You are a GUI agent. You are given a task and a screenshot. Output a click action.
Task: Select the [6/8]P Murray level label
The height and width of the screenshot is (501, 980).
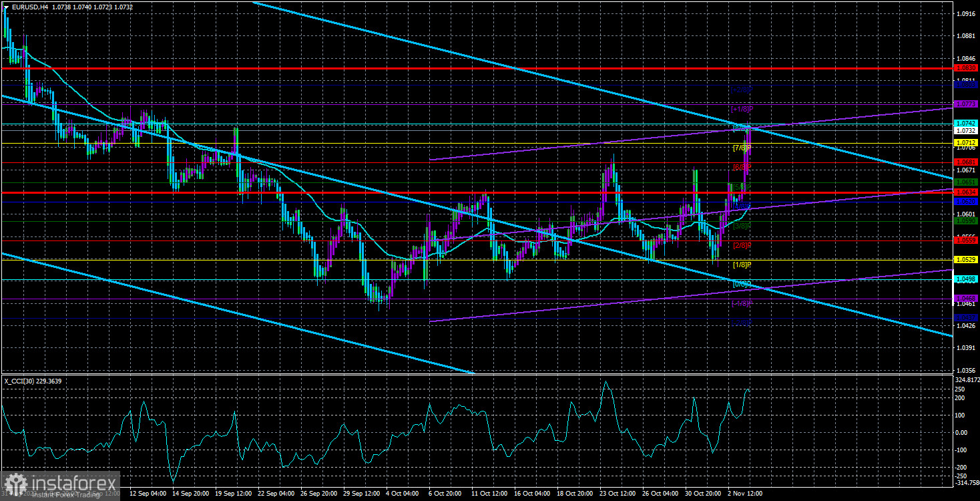coord(742,167)
